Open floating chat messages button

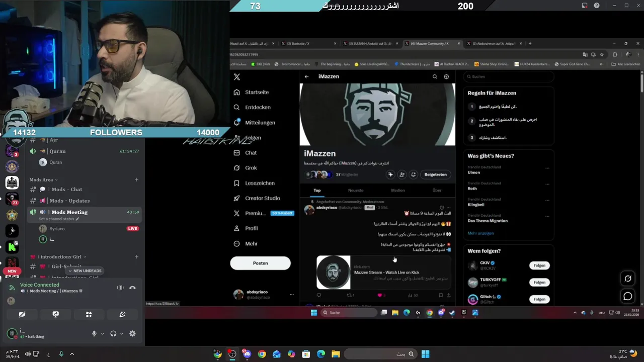pos(628,296)
